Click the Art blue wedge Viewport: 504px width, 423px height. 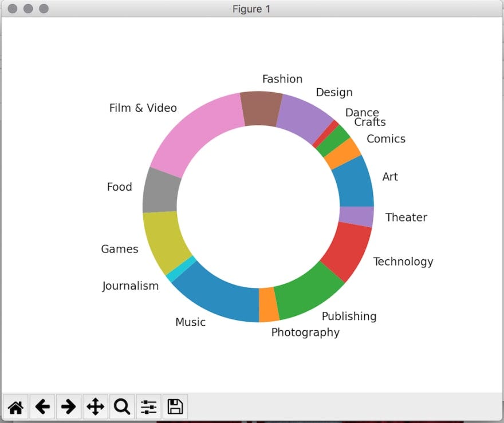click(355, 183)
